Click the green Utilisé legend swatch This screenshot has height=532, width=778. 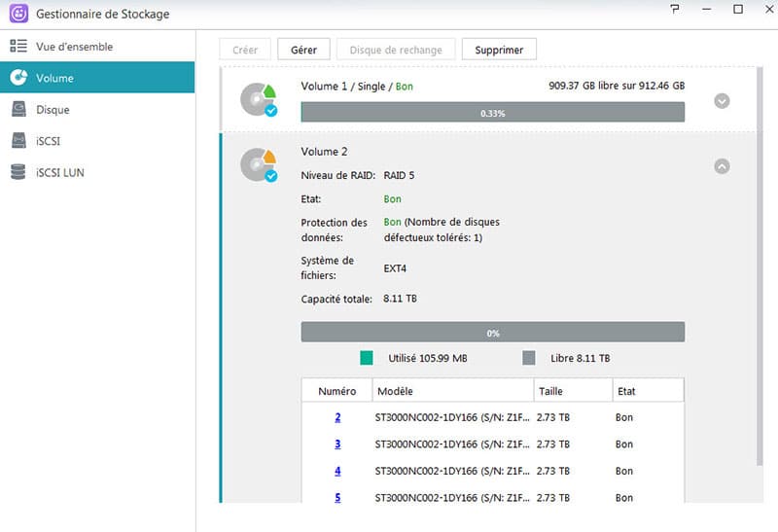367,358
